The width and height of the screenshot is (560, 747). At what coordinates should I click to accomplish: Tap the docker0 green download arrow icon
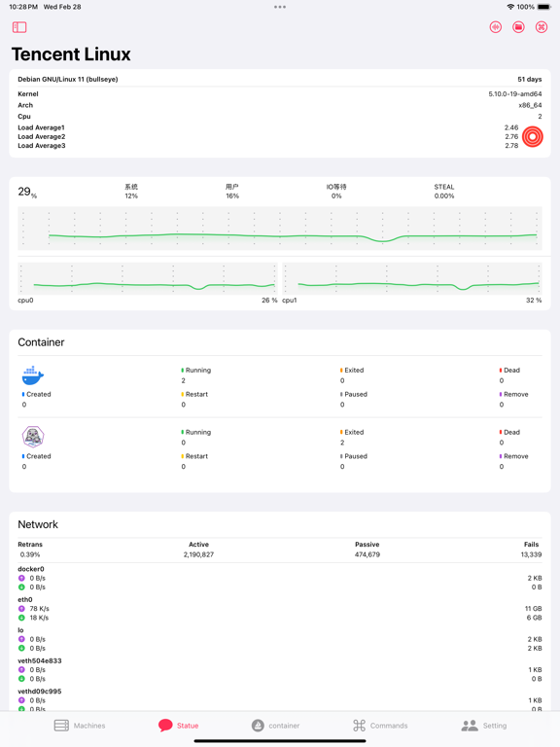[21, 587]
